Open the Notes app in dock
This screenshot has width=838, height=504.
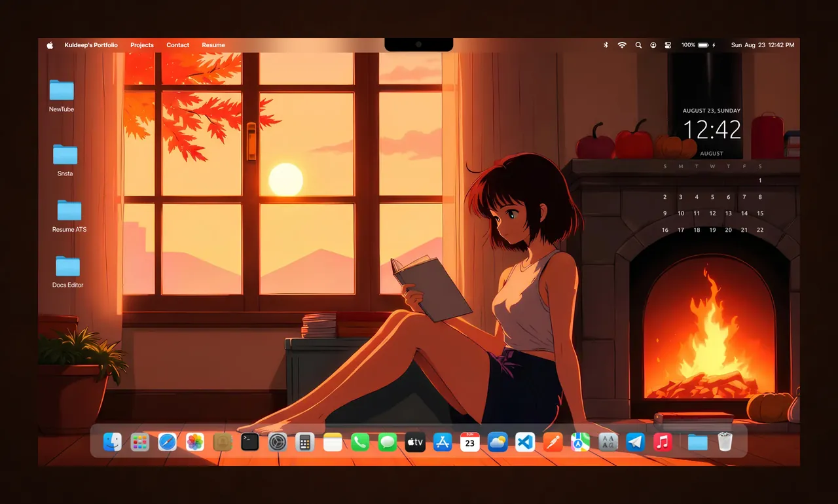point(333,442)
